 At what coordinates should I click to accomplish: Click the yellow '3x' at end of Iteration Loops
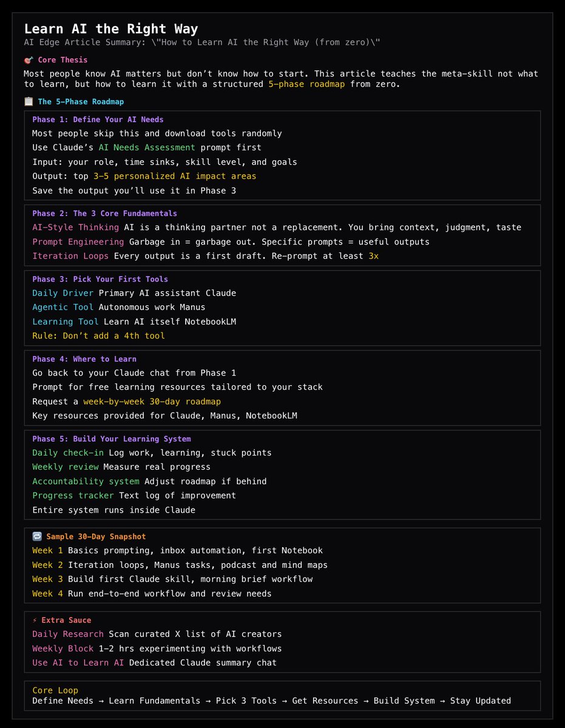(373, 256)
